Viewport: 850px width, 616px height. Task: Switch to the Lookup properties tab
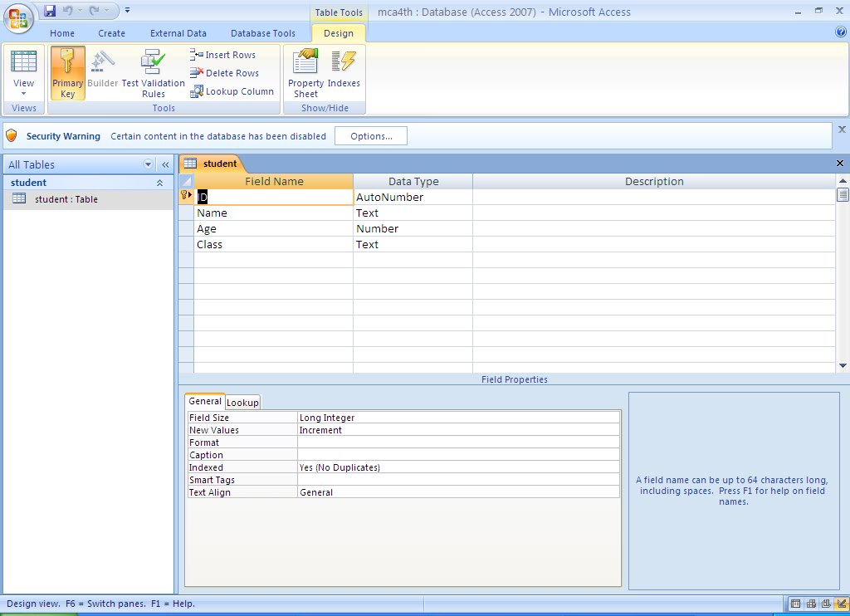(242, 403)
